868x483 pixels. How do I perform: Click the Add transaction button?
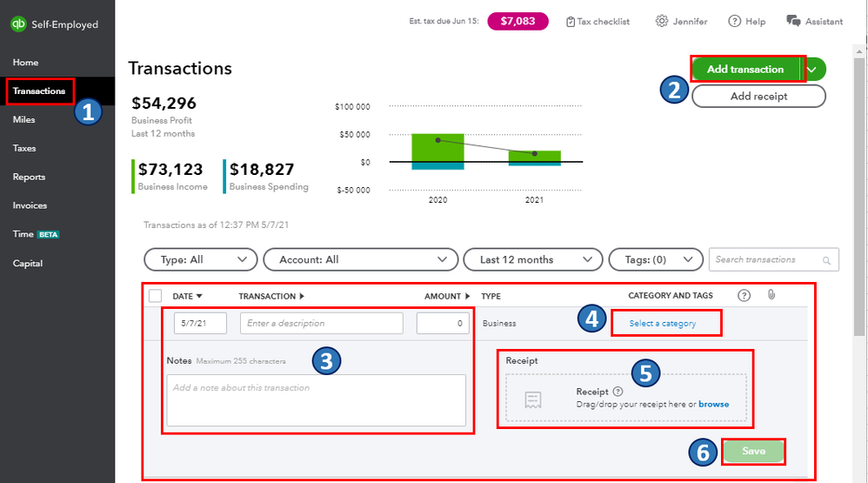(x=745, y=70)
